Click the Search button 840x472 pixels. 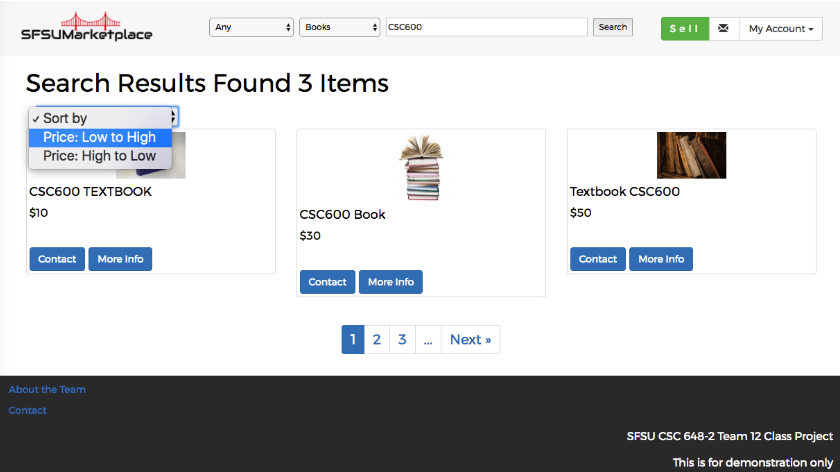click(613, 27)
